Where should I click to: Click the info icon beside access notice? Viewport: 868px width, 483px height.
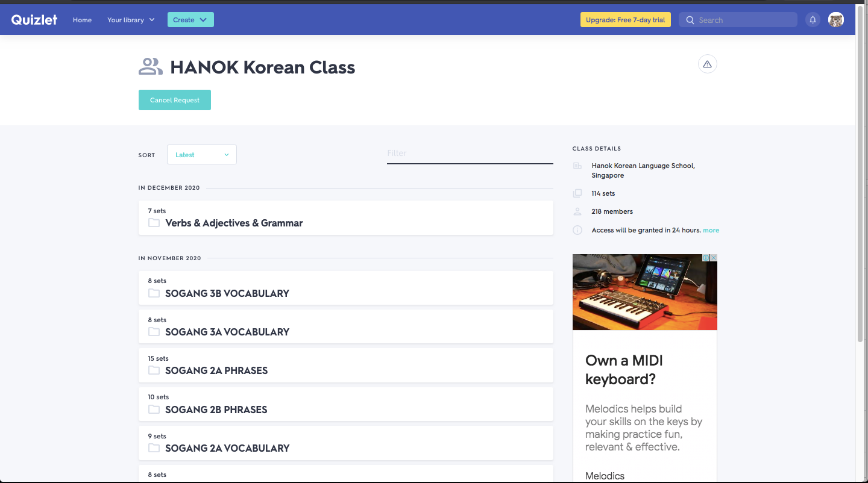(577, 230)
